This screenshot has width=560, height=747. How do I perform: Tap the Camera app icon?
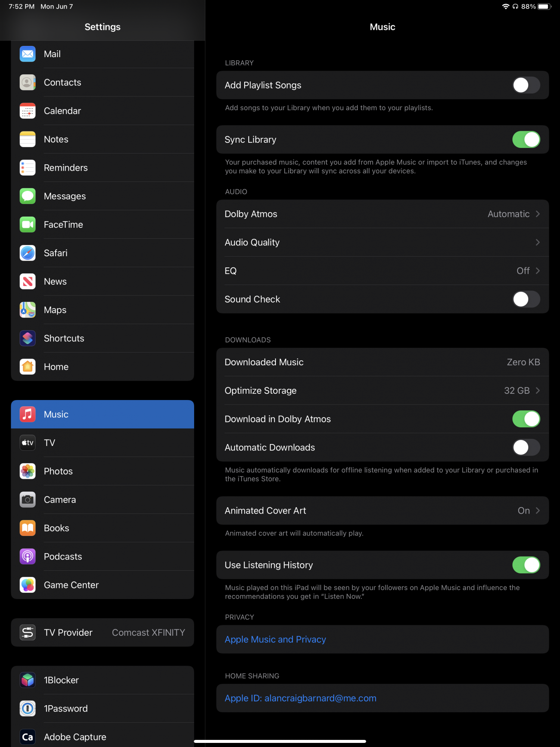pos(28,500)
